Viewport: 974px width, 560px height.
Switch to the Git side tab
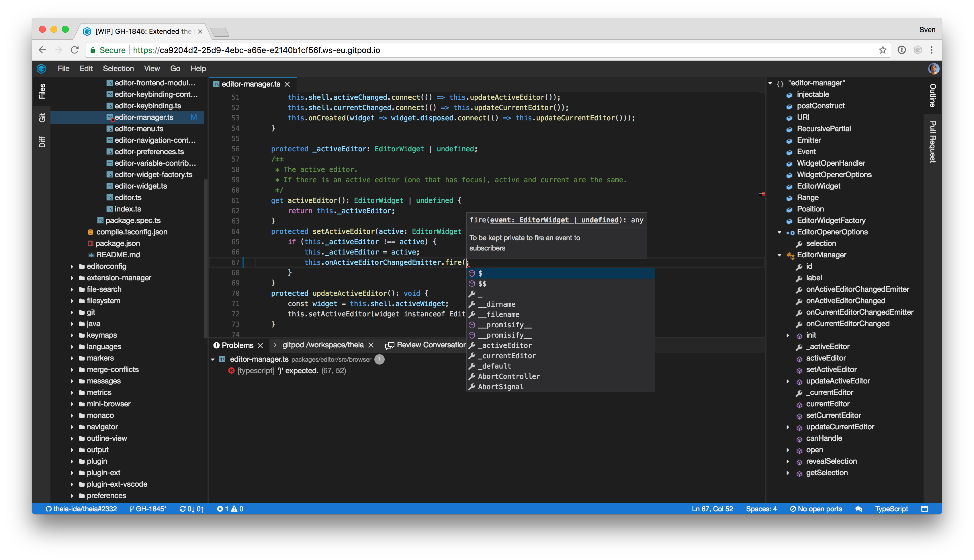[42, 117]
